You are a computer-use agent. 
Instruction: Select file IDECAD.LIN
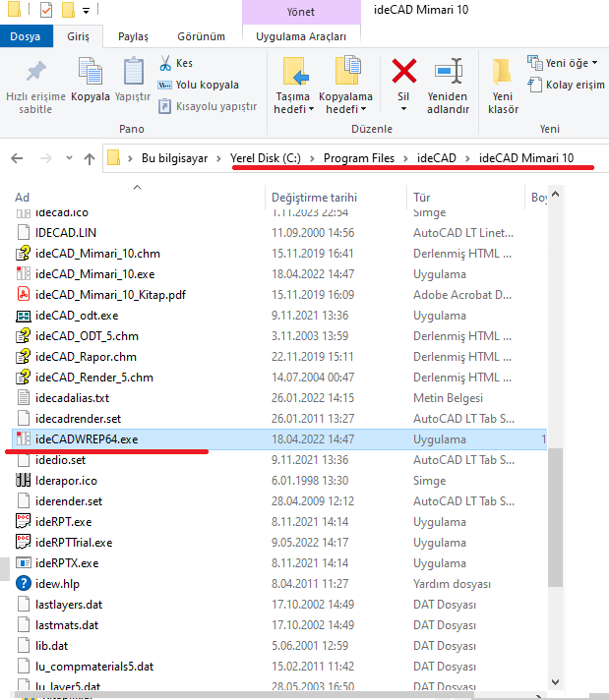[x=66, y=233]
